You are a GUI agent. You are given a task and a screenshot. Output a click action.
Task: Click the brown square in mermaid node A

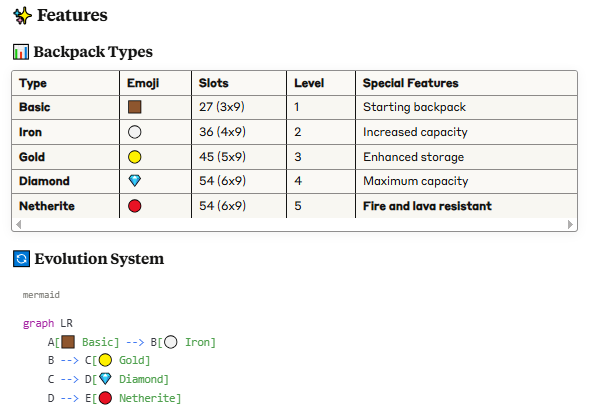(x=68, y=342)
